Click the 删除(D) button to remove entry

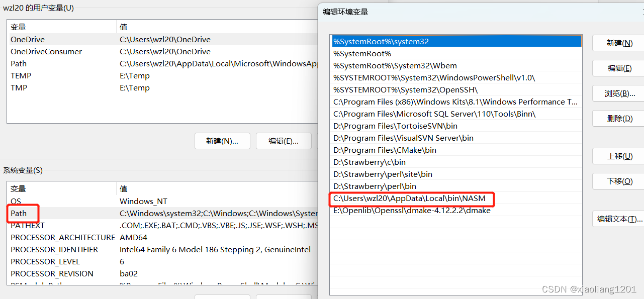coord(617,118)
